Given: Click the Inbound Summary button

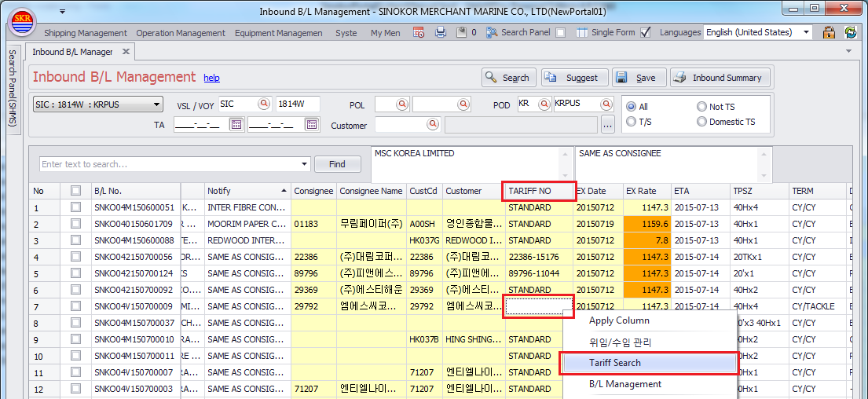Looking at the screenshot, I should coord(720,78).
